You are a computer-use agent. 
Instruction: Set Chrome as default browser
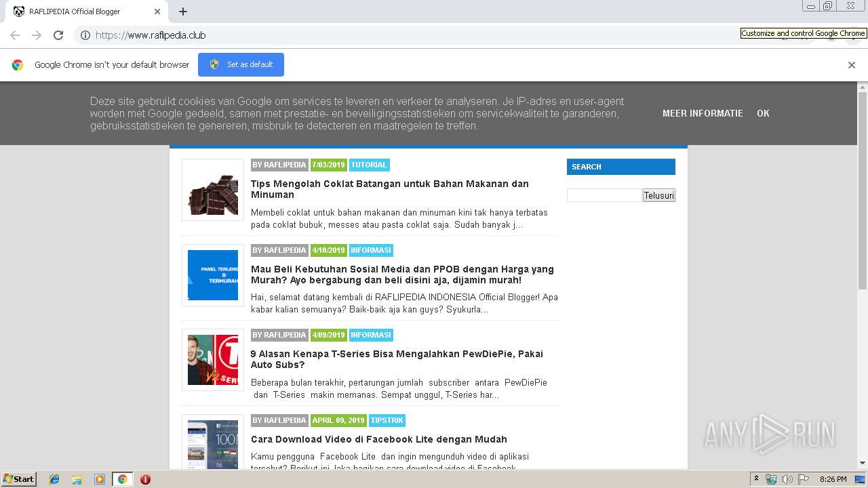tap(241, 64)
